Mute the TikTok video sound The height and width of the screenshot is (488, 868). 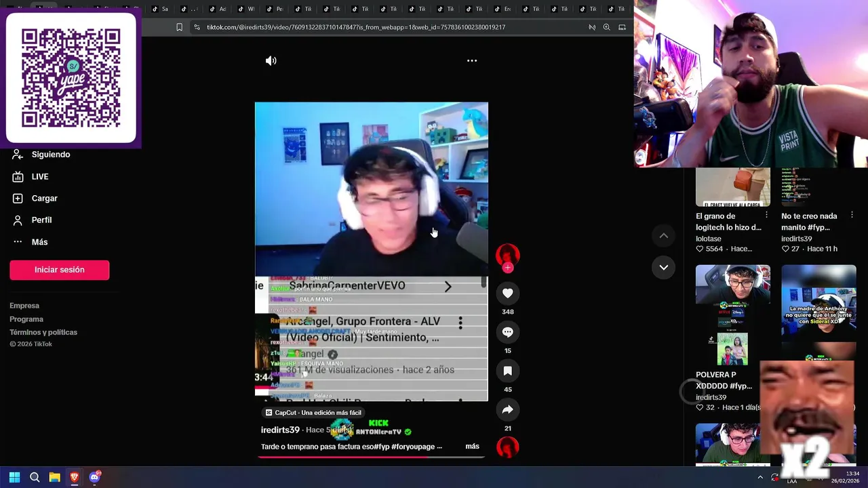pyautogui.click(x=271, y=61)
